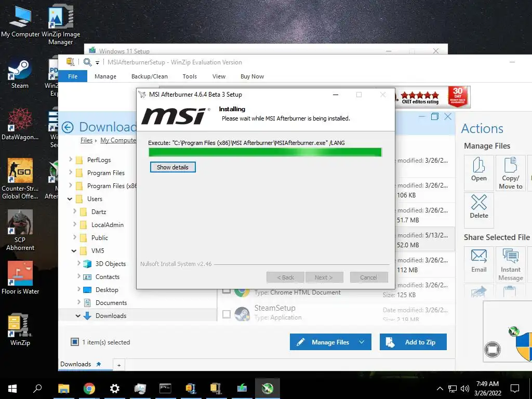Open My Computer desktop icon
The width and height of the screenshot is (532, 399).
[20, 21]
